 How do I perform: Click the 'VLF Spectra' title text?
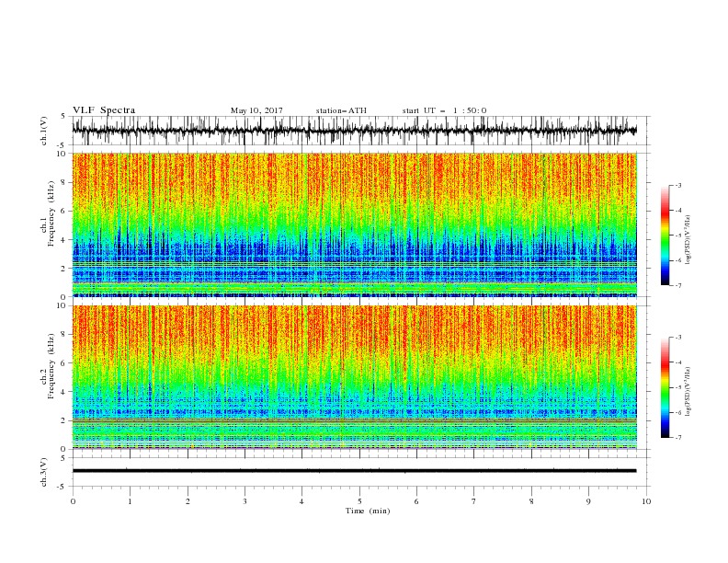104,110
